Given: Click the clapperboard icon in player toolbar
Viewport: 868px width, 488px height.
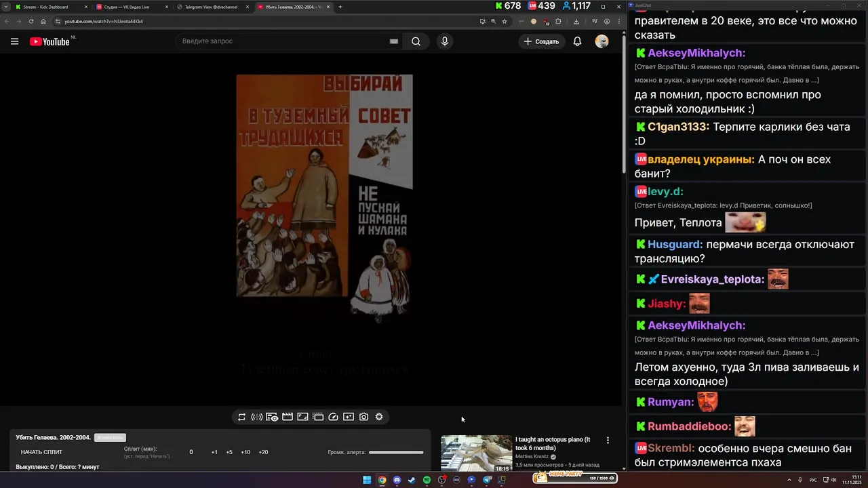Looking at the screenshot, I should 288,417.
